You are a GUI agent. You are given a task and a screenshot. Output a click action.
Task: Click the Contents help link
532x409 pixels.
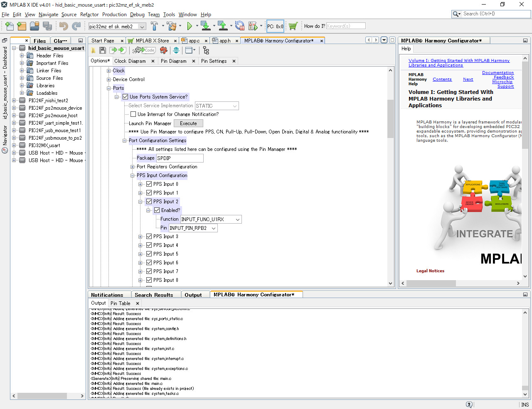442,79
